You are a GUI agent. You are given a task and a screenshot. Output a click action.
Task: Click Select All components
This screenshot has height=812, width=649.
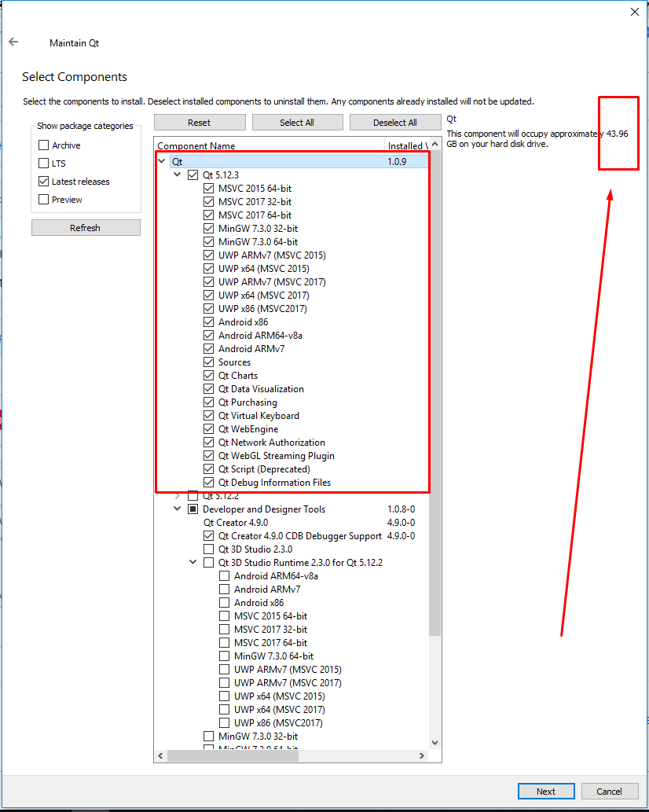pyautogui.click(x=297, y=122)
